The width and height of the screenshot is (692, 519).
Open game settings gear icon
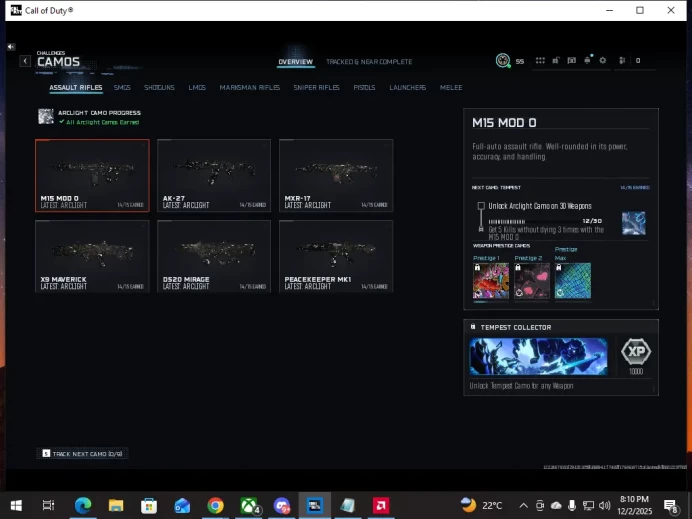click(x=603, y=60)
